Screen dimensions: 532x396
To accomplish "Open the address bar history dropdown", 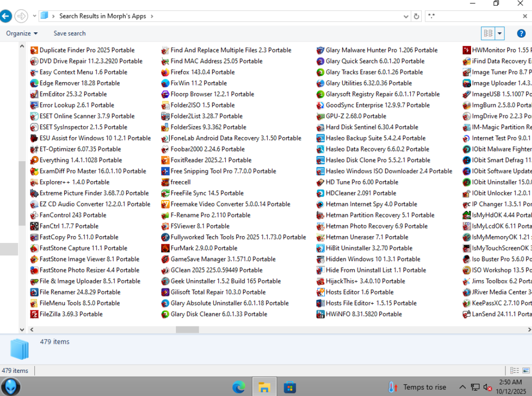I will click(x=406, y=16).
